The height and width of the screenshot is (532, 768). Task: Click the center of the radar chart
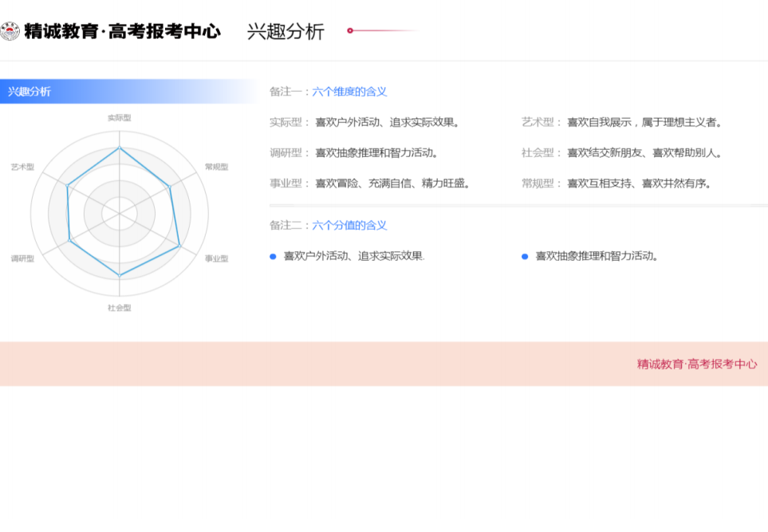click(120, 213)
